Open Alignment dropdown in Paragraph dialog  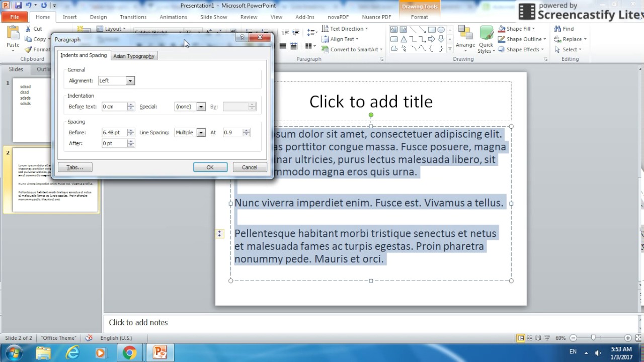pos(130,80)
